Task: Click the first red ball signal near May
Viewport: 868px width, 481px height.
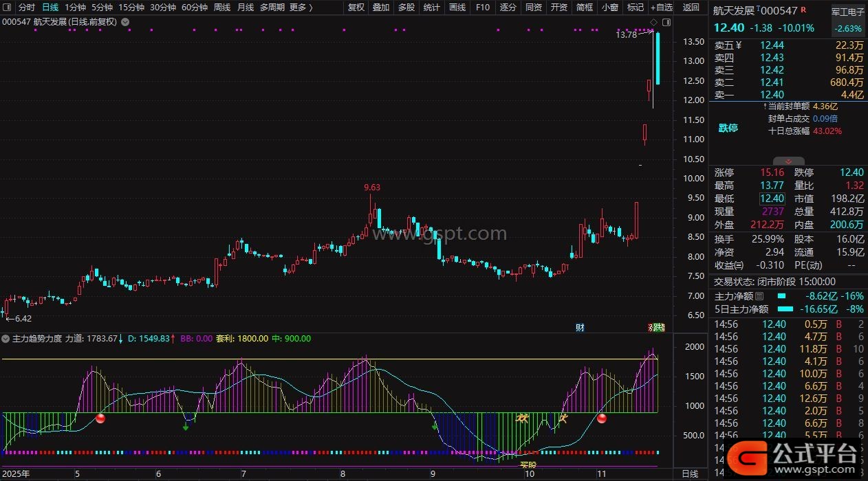Action: click(100, 418)
